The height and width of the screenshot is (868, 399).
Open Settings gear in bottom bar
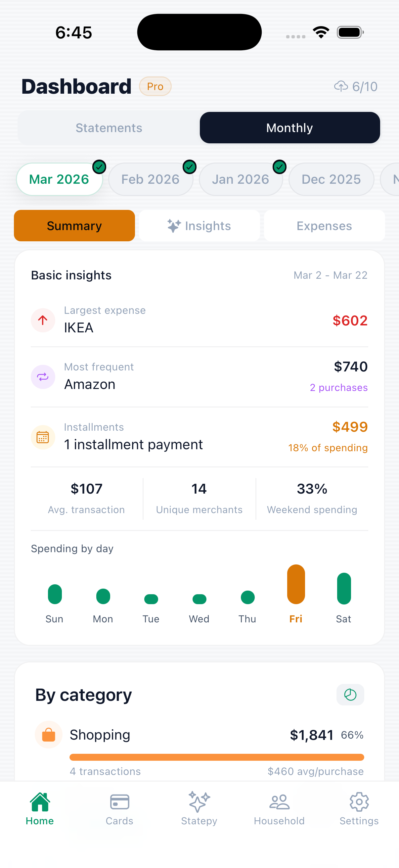click(x=359, y=802)
